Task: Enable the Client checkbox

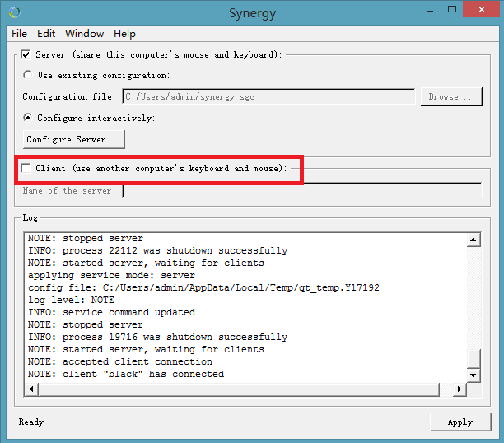Action: tap(26, 168)
